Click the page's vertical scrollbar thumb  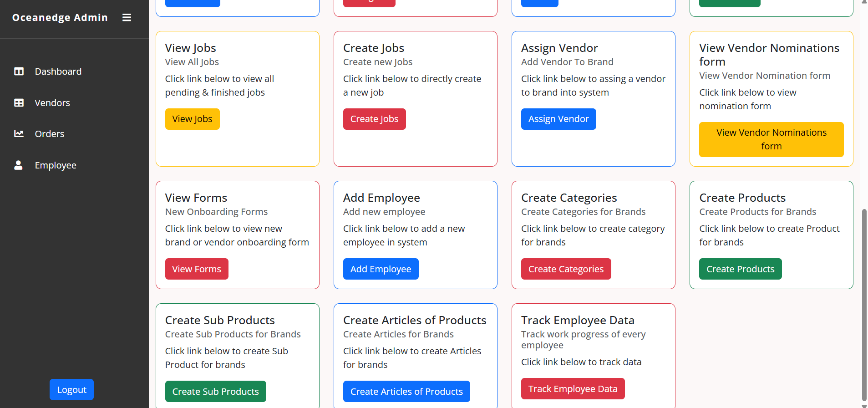click(864, 305)
